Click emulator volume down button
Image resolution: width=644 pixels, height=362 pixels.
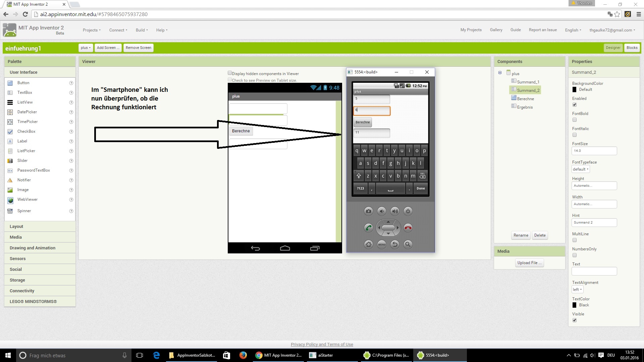click(382, 211)
